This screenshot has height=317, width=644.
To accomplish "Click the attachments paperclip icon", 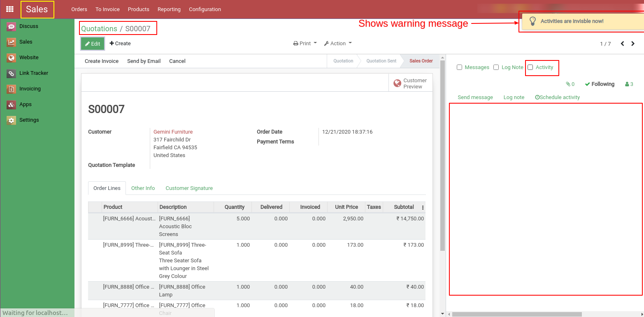I will (568, 84).
